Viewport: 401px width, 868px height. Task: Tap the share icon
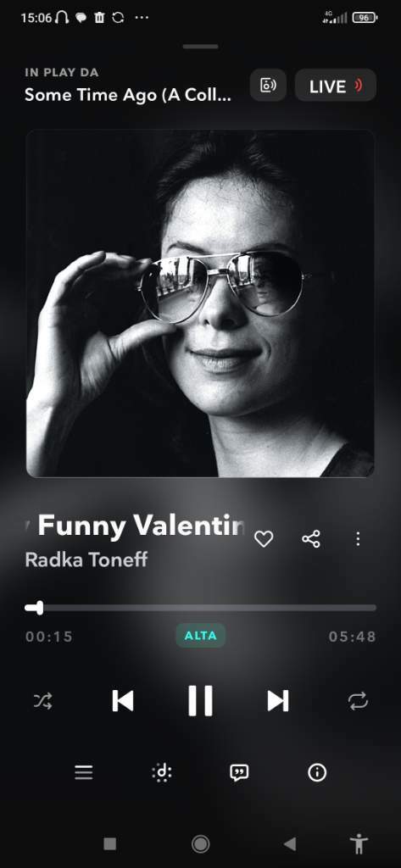click(x=311, y=538)
